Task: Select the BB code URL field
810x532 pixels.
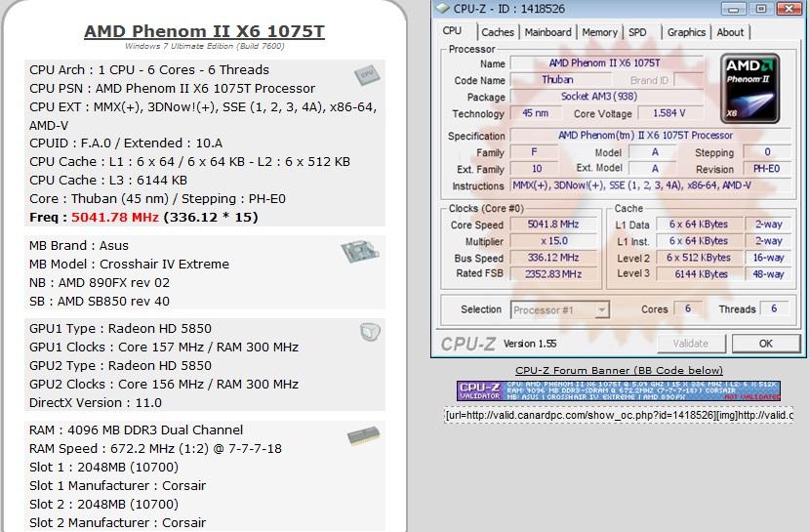Action: pos(619,415)
